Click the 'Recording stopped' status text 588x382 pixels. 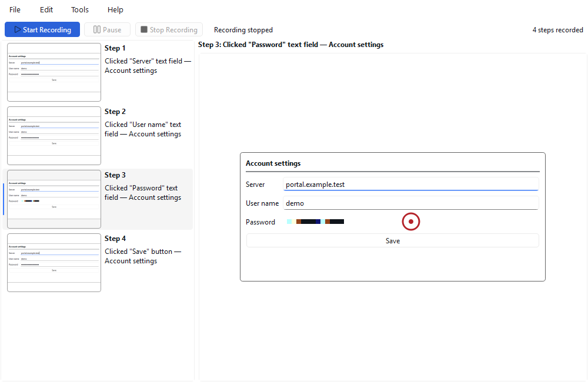[x=243, y=30]
